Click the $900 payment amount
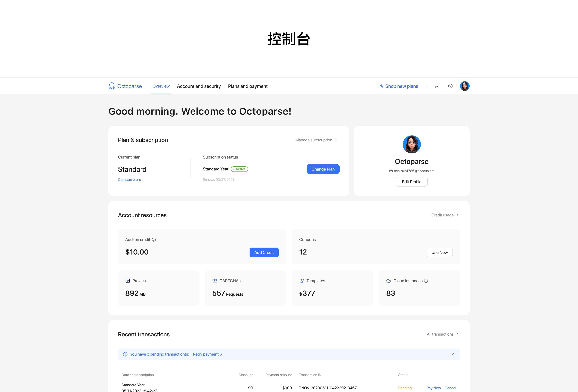 click(287, 388)
